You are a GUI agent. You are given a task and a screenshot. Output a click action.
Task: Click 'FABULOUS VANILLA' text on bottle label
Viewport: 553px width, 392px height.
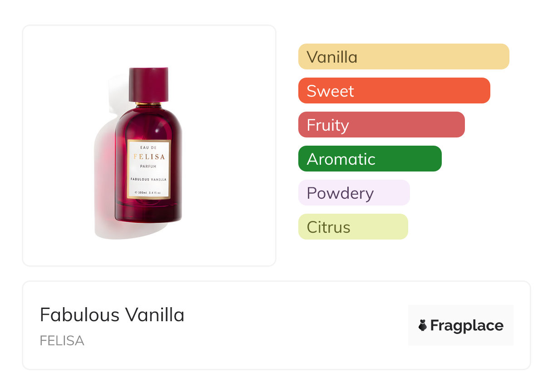[x=149, y=180]
